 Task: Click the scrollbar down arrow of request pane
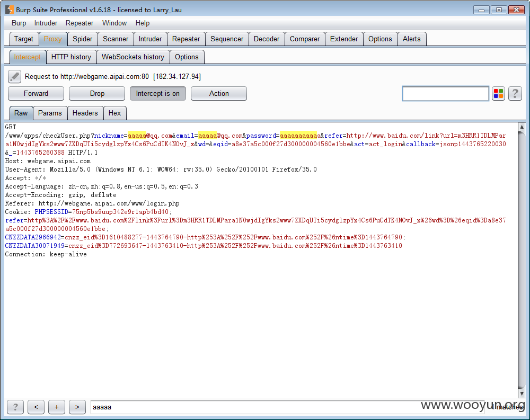(x=522, y=394)
